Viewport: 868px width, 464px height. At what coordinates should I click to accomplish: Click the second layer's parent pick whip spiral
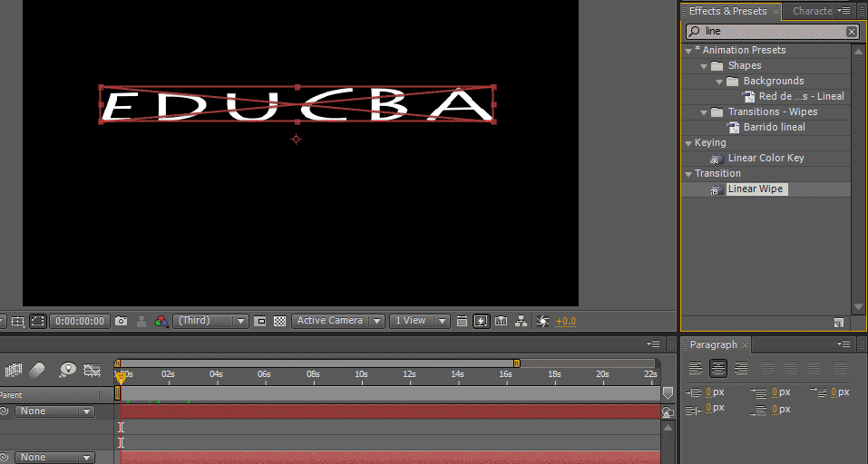[x=5, y=458]
